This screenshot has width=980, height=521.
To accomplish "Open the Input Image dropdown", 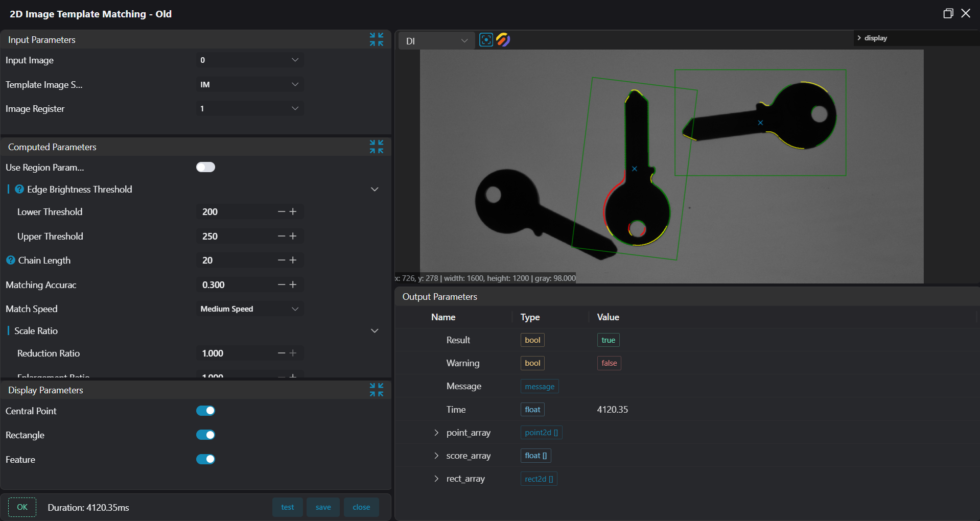I will click(x=249, y=60).
